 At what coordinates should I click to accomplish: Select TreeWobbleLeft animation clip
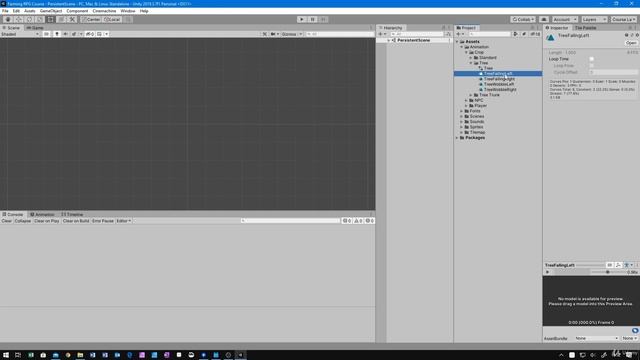[499, 84]
